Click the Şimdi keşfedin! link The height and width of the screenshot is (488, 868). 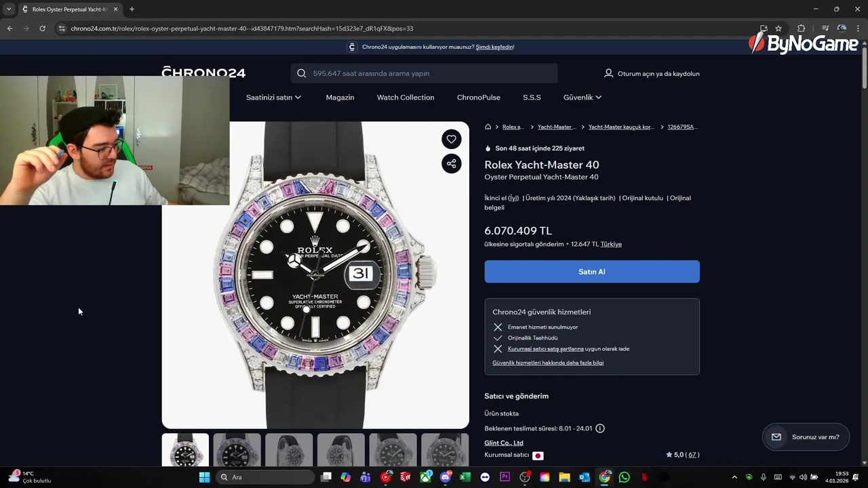click(x=495, y=47)
